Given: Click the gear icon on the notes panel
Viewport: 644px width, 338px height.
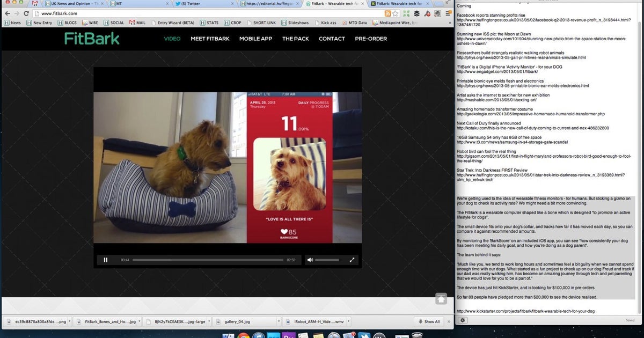Looking at the screenshot, I should [462, 320].
